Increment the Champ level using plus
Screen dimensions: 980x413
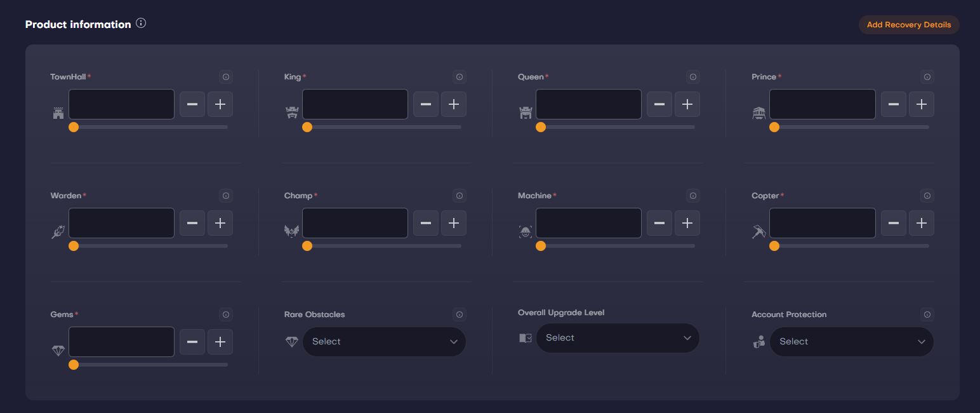[x=454, y=223]
